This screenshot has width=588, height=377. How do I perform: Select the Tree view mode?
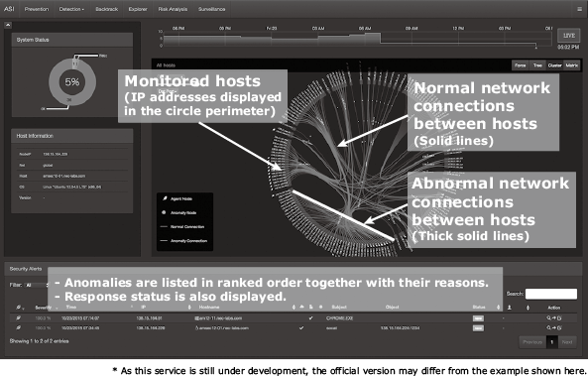[537, 65]
